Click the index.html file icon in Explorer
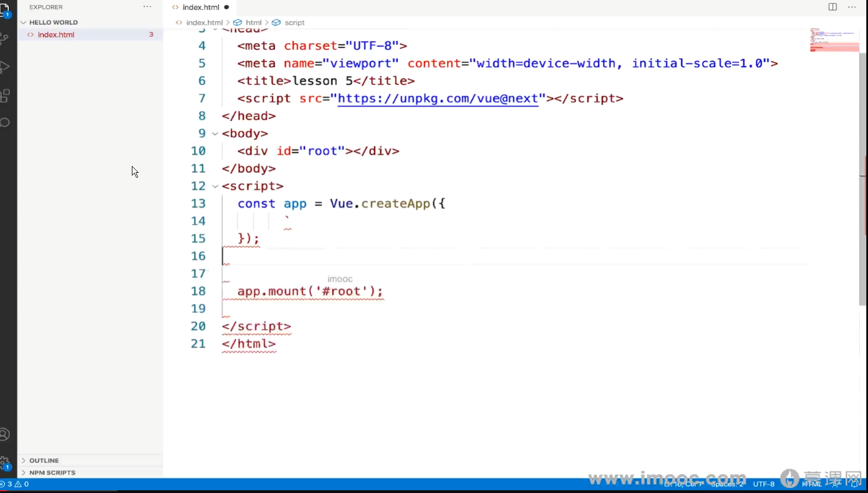Image resolution: width=868 pixels, height=493 pixels. coord(31,35)
